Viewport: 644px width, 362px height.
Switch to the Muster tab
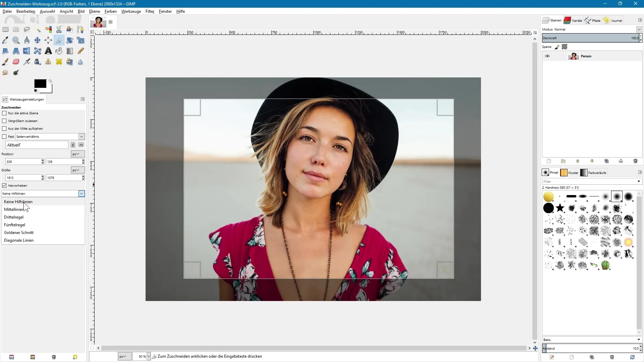pyautogui.click(x=570, y=173)
